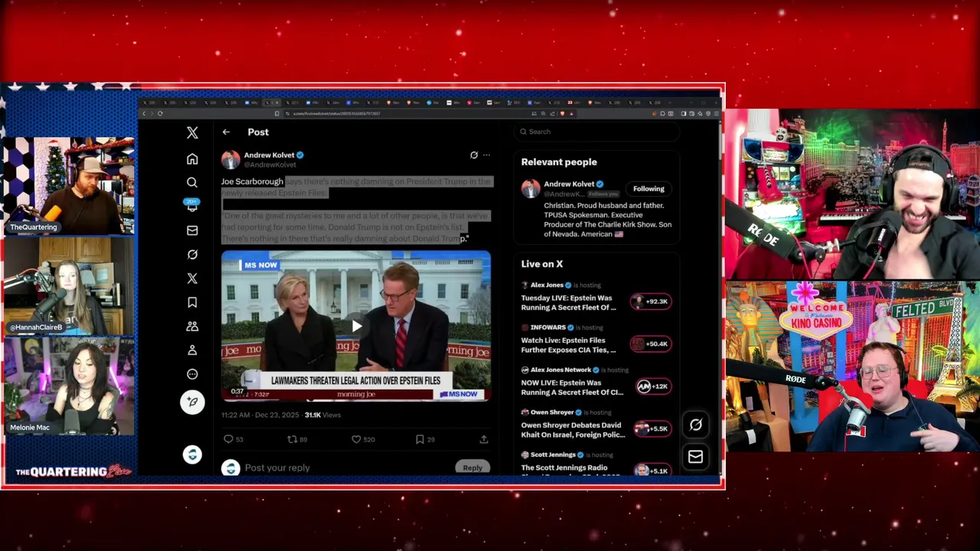Open Owen Shroyer Debates David Khait broadcast
The image size is (980, 551).
(x=573, y=429)
